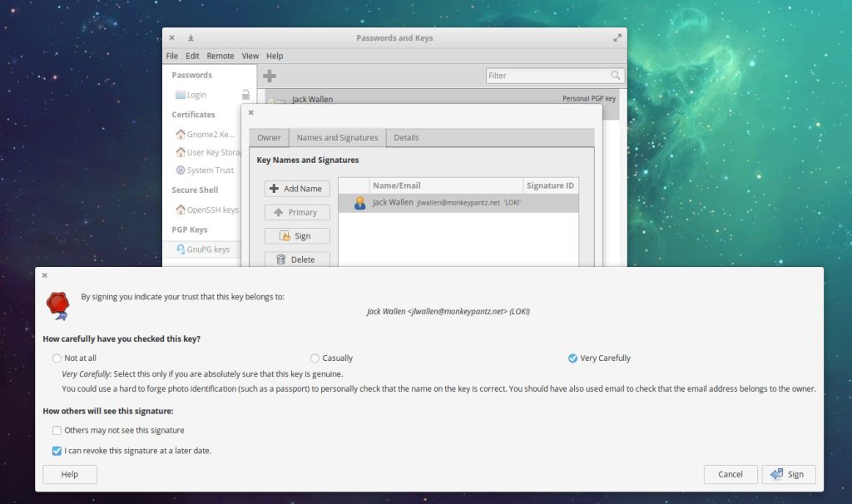The image size is (852, 504).
Task: Click the fullscreen arrows icon in title bar
Action: [617, 37]
